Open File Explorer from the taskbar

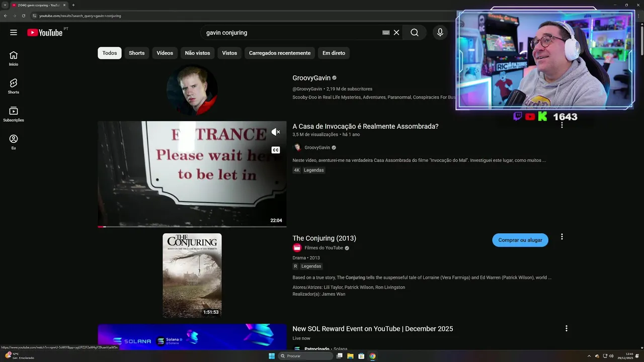[350, 356]
